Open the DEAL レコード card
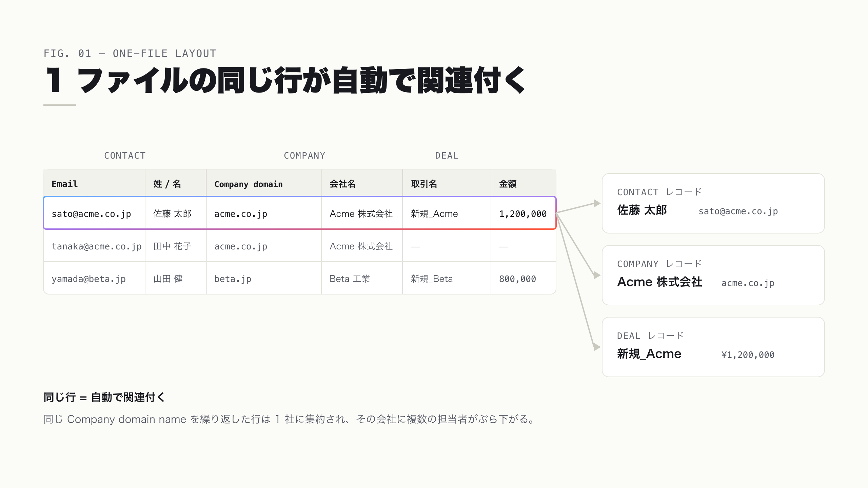Viewport: 868px width, 488px height. [x=713, y=347]
